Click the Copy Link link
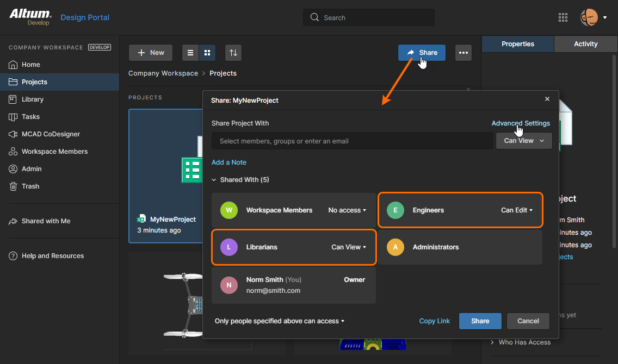Image resolution: width=618 pixels, height=364 pixels. click(434, 321)
